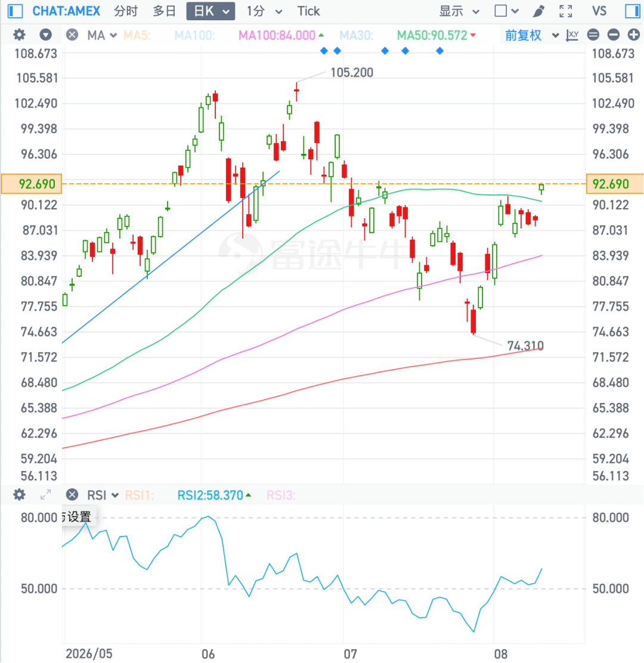The height and width of the screenshot is (663, 644).
Task: Switch to 分时 intraday view
Action: [x=126, y=11]
